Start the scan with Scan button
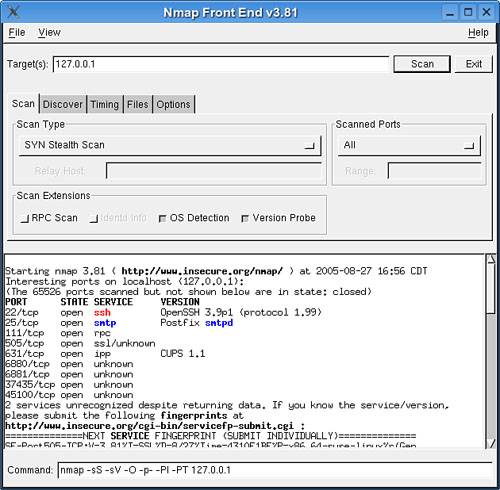500x490 pixels. (x=422, y=64)
